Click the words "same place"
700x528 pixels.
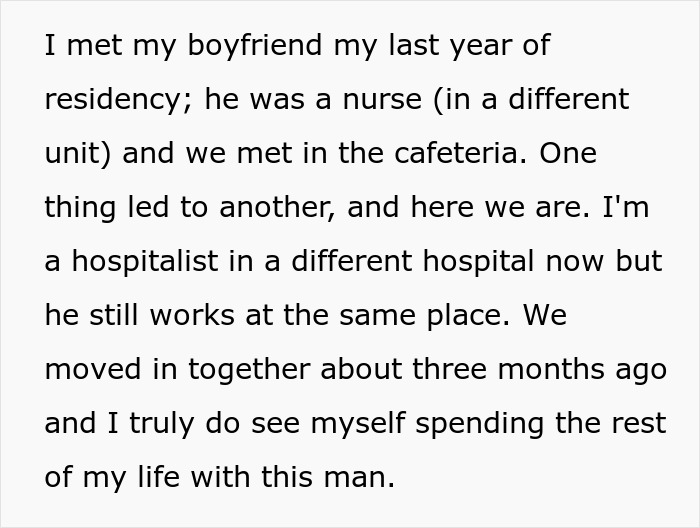coord(437,316)
